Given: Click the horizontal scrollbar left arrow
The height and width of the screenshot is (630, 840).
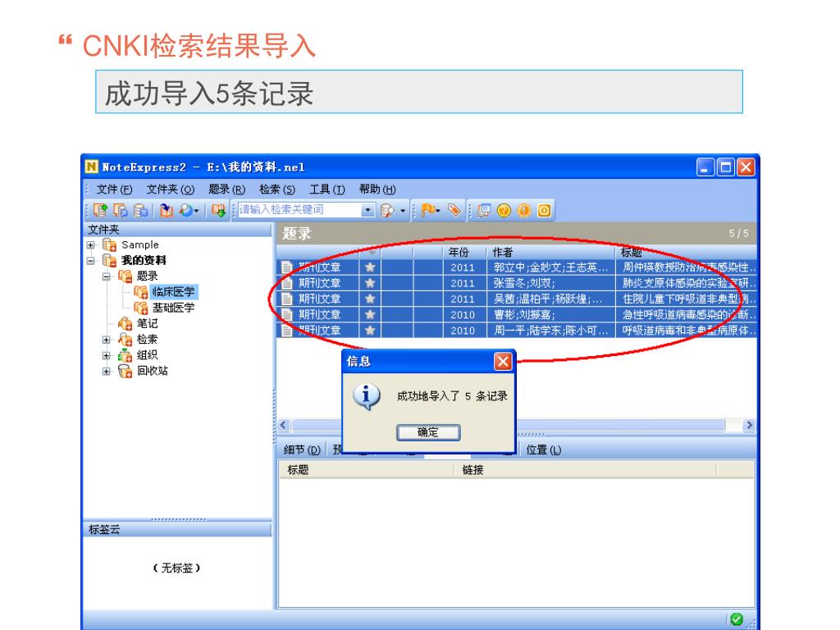Looking at the screenshot, I should (x=284, y=425).
